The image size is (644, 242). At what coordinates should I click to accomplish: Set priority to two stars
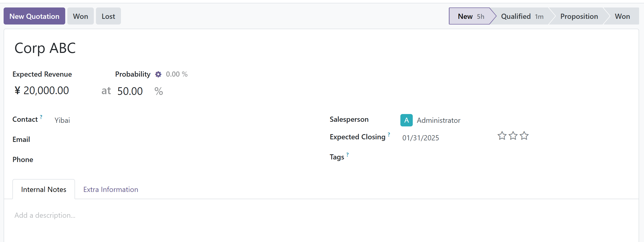coord(513,136)
